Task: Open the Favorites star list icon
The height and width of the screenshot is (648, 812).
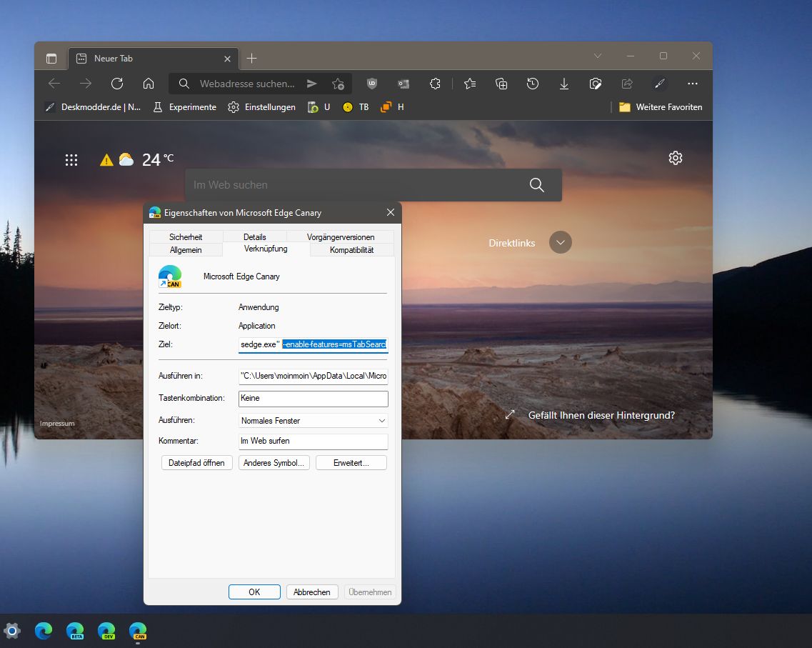Action: click(x=470, y=84)
